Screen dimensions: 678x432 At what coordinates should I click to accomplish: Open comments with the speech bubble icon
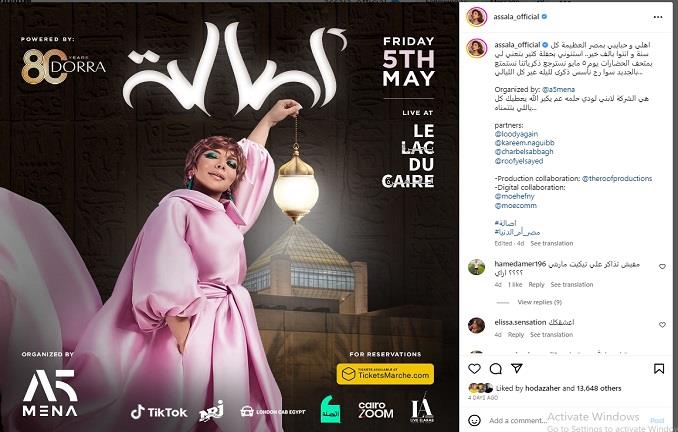pos(496,368)
